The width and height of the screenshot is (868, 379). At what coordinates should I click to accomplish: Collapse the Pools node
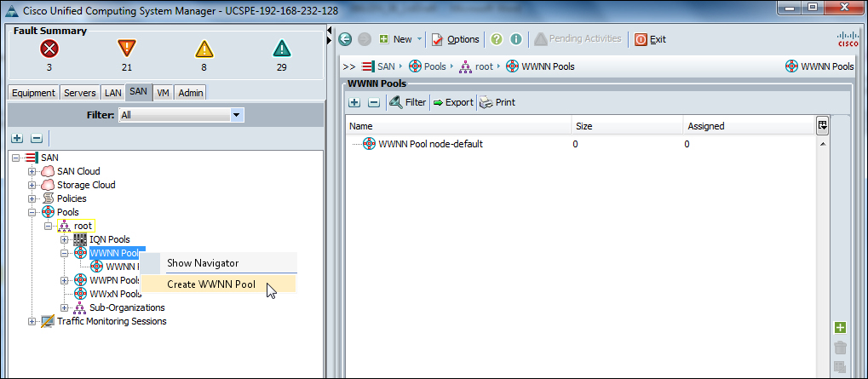point(32,212)
